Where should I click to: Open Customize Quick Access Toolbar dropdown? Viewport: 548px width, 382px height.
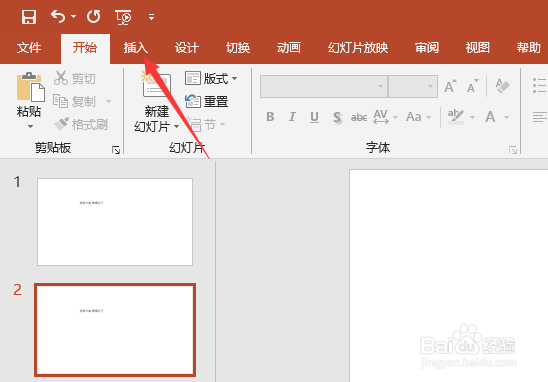[x=151, y=17]
